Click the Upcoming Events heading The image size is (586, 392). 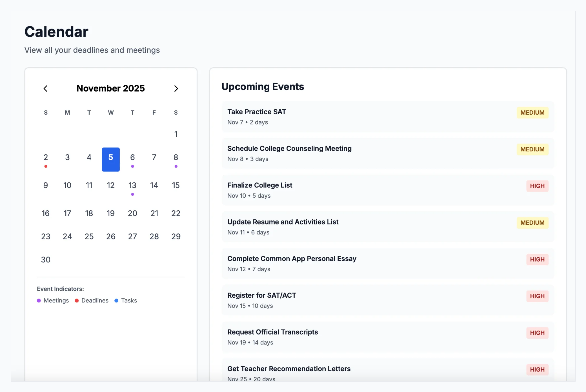pyautogui.click(x=263, y=86)
